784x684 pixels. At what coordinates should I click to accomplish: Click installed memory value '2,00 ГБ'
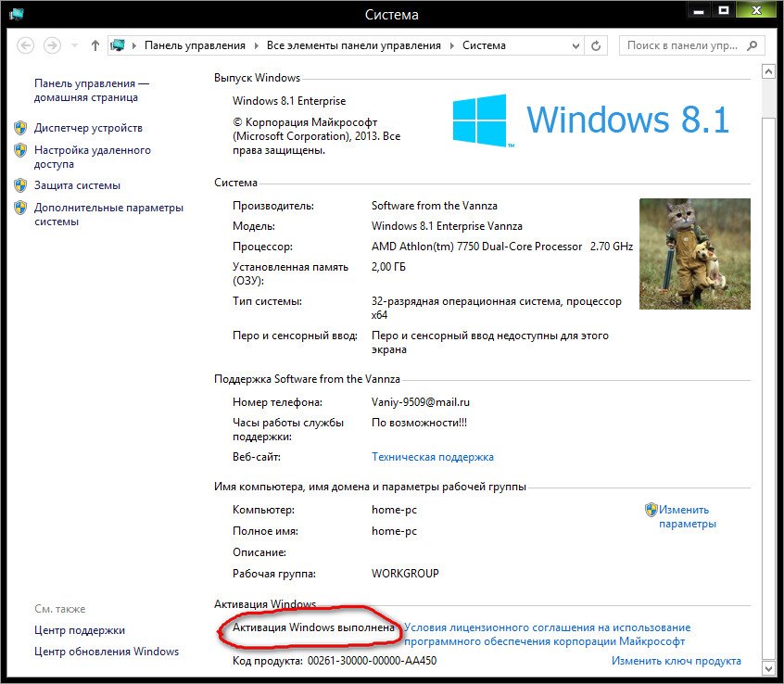pyautogui.click(x=388, y=267)
